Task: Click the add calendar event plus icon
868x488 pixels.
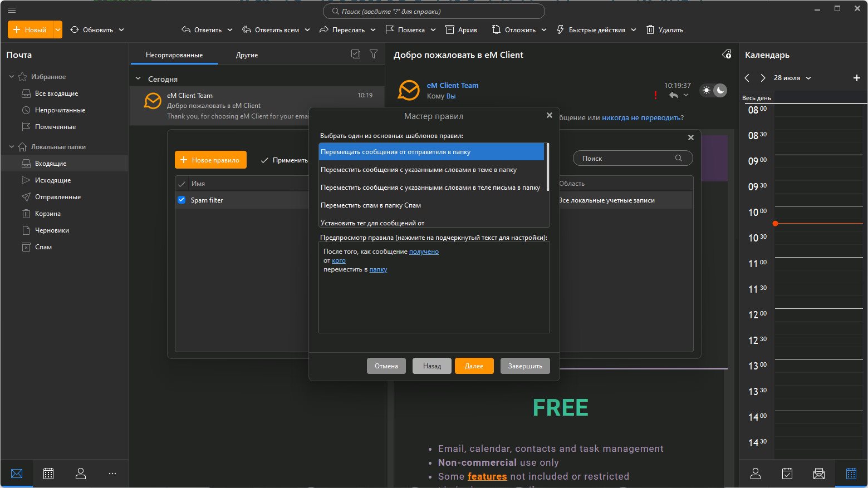Action: 857,78
